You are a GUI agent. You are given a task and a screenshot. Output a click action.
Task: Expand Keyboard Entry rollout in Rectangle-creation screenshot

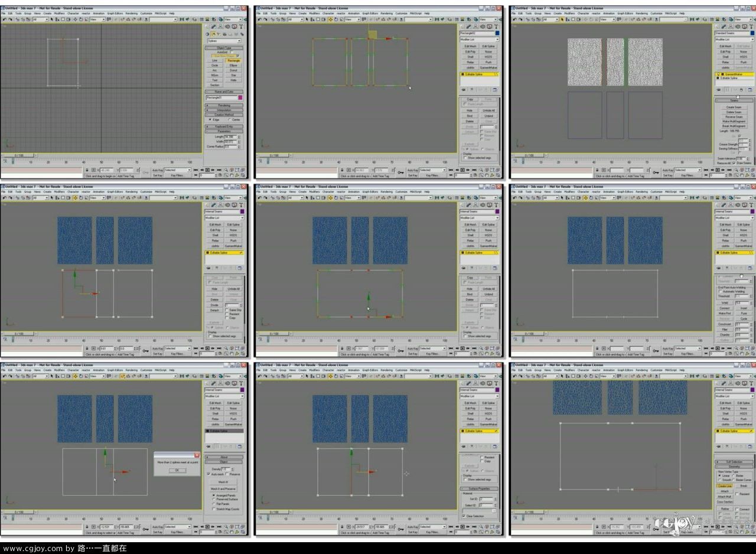click(224, 126)
